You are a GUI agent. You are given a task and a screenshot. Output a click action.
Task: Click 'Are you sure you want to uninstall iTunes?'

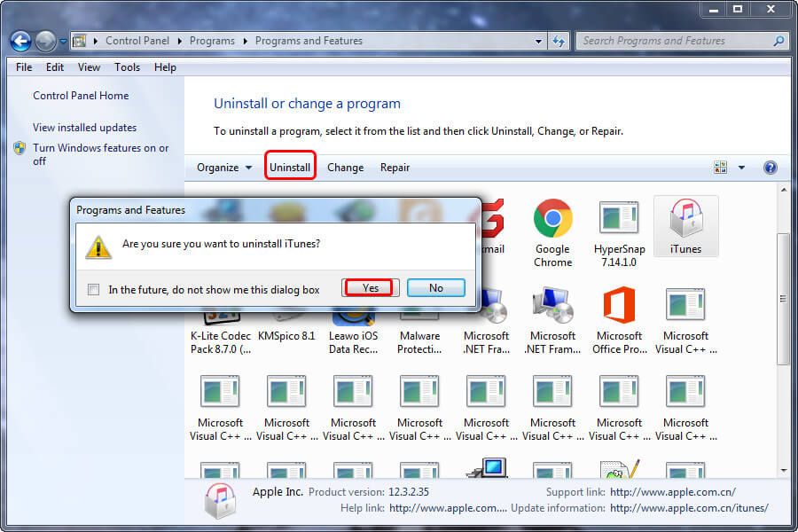(x=222, y=244)
